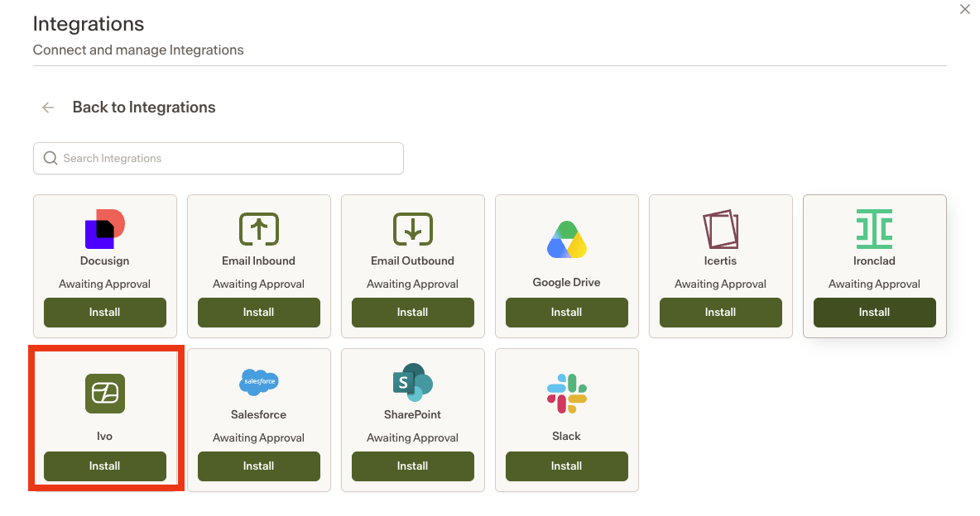
Task: Click the Email Inbound card title
Action: (x=259, y=260)
